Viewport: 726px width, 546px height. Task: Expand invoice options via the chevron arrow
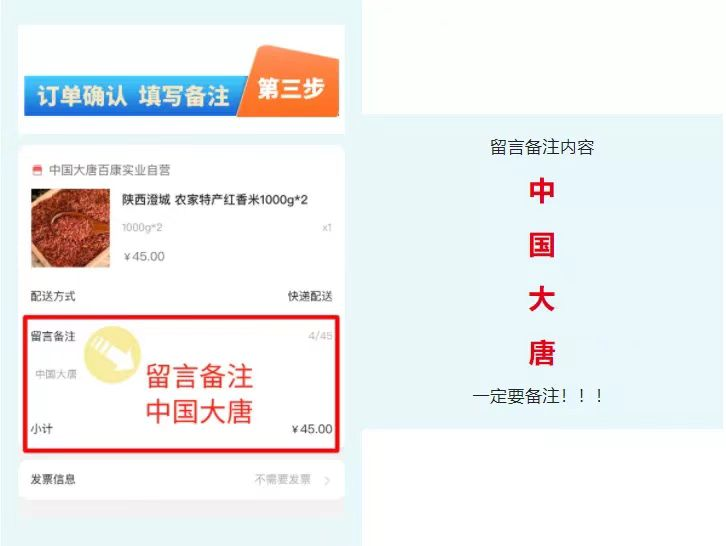click(x=327, y=480)
